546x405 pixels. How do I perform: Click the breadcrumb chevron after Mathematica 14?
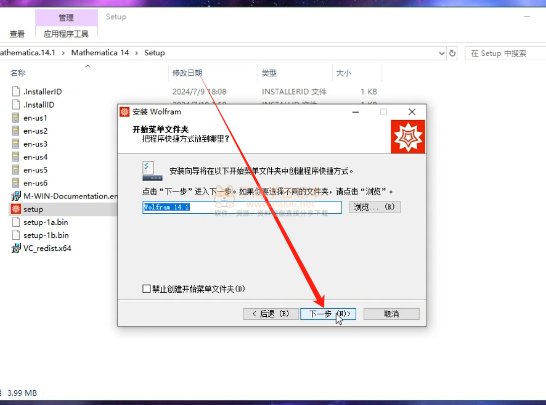137,53
